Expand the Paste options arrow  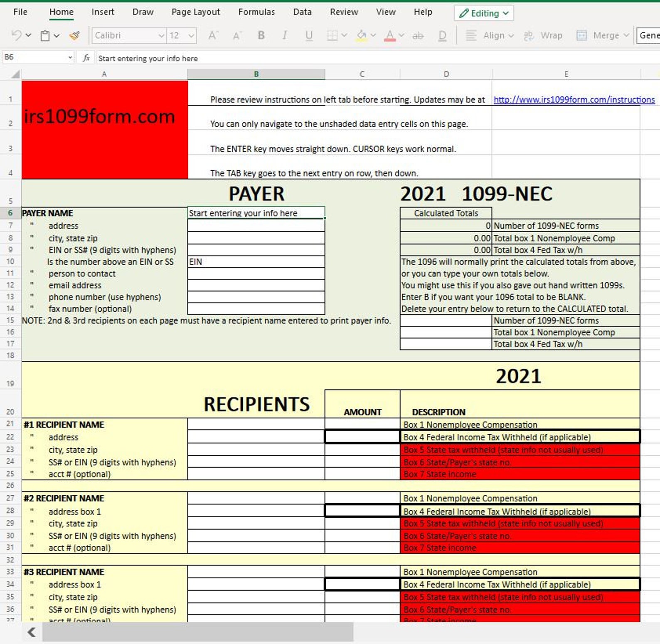[57, 36]
